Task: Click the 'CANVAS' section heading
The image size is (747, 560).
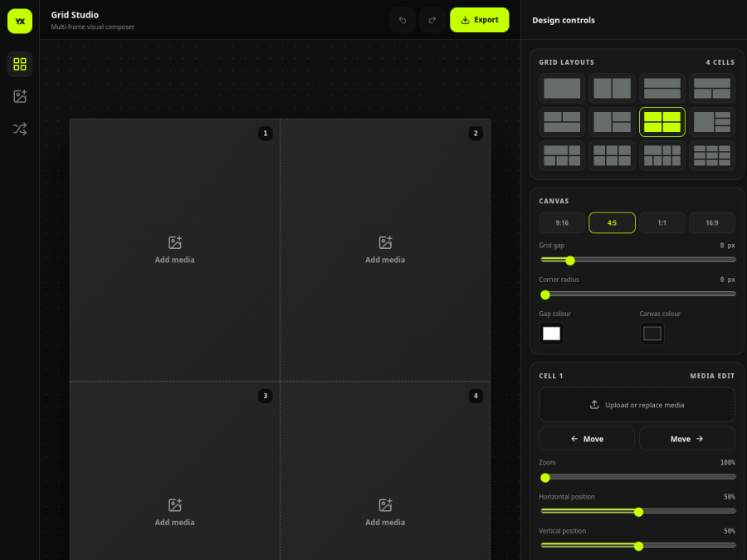Action: coord(554,201)
